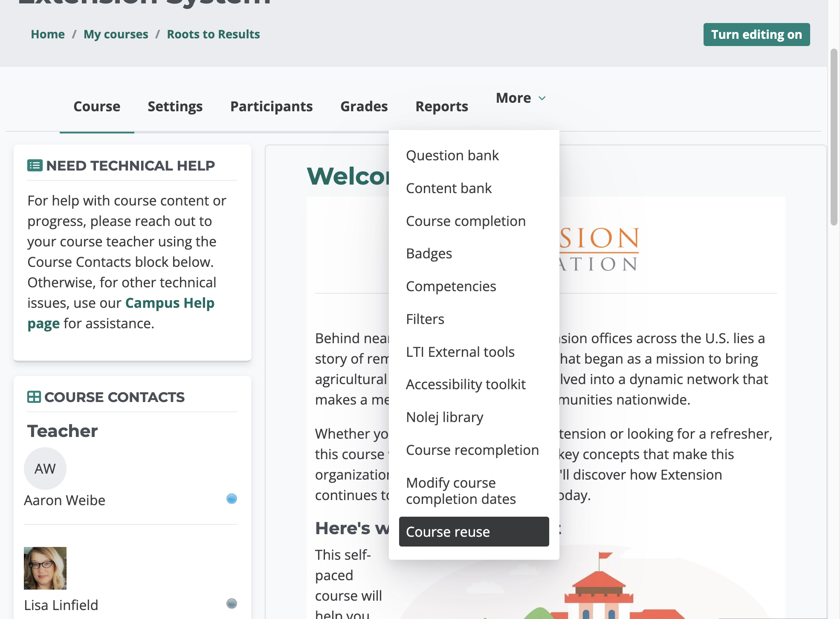Image resolution: width=840 pixels, height=619 pixels.
Task: Go to the Settings tab
Action: click(x=175, y=106)
